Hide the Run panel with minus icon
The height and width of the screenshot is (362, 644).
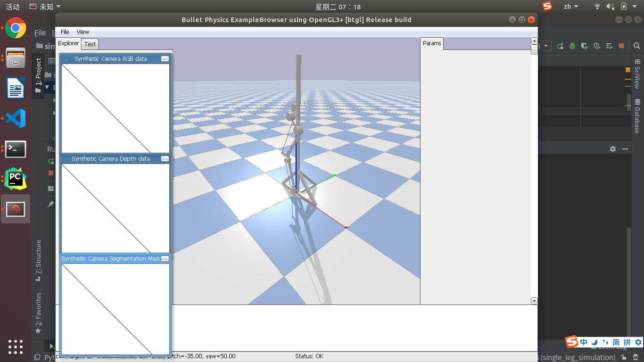(x=625, y=149)
